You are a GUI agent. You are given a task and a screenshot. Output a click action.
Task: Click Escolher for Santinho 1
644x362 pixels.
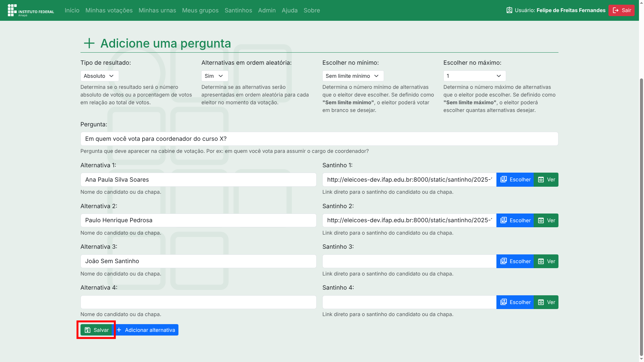tap(515, 180)
